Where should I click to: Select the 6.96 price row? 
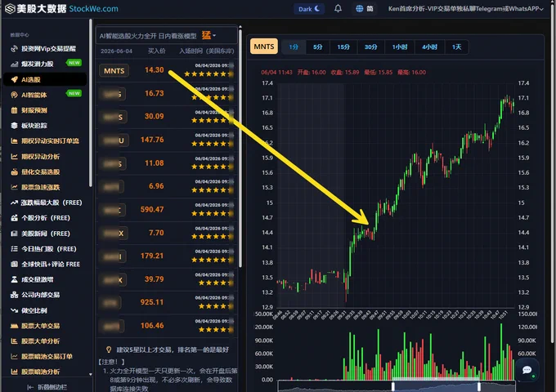click(x=167, y=186)
